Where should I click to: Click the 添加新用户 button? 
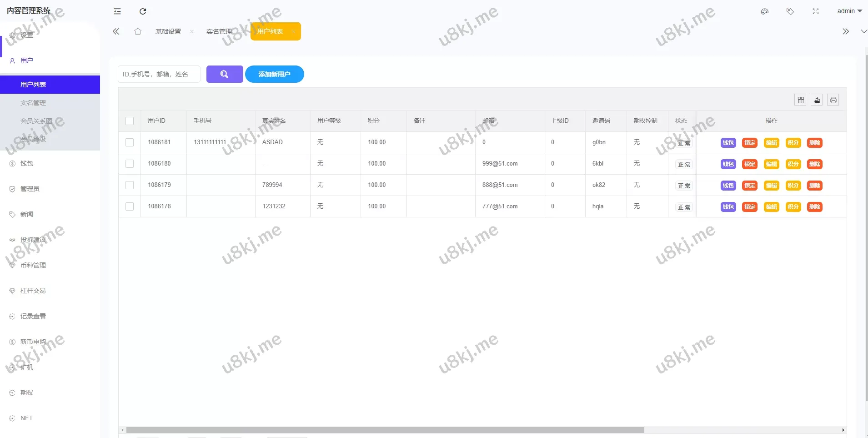pyautogui.click(x=274, y=74)
